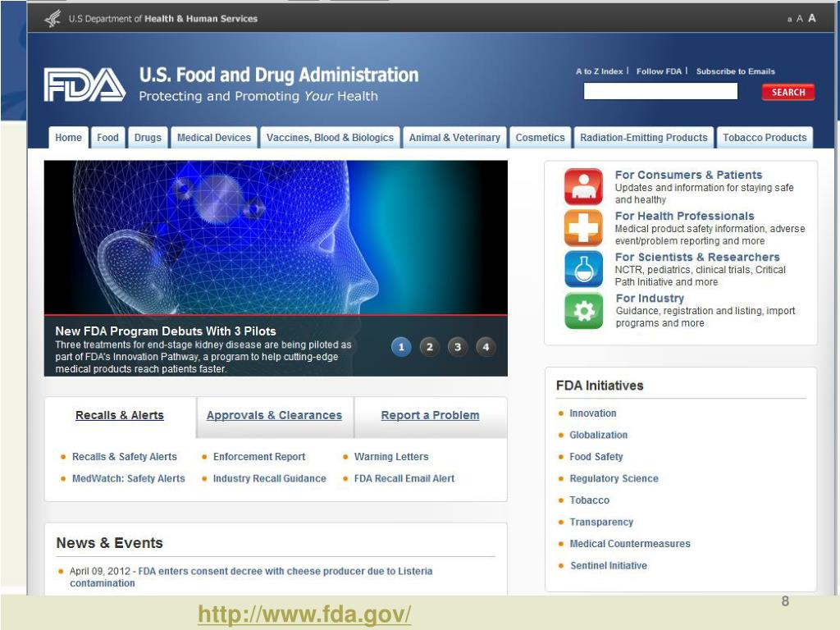Open the Warning Letters link
Viewport: 840px width, 630px height.
click(391, 456)
